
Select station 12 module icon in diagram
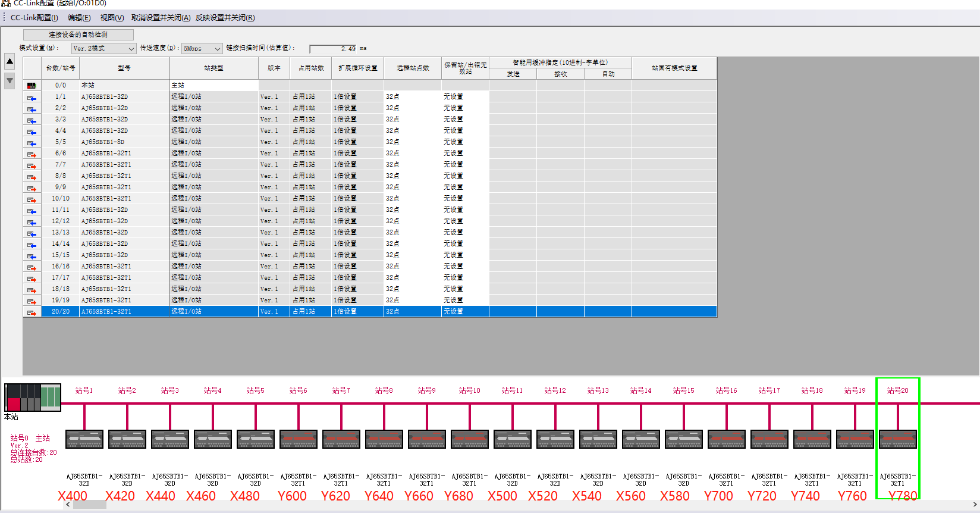555,439
